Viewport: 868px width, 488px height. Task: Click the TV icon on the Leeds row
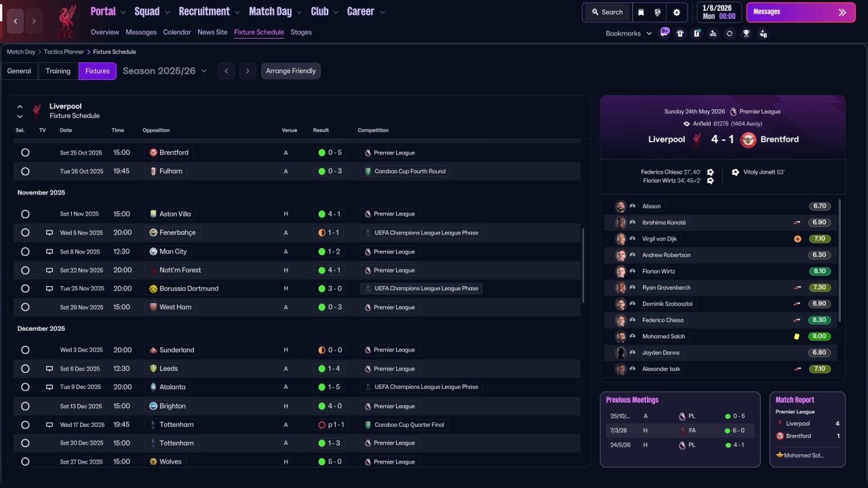pos(49,369)
